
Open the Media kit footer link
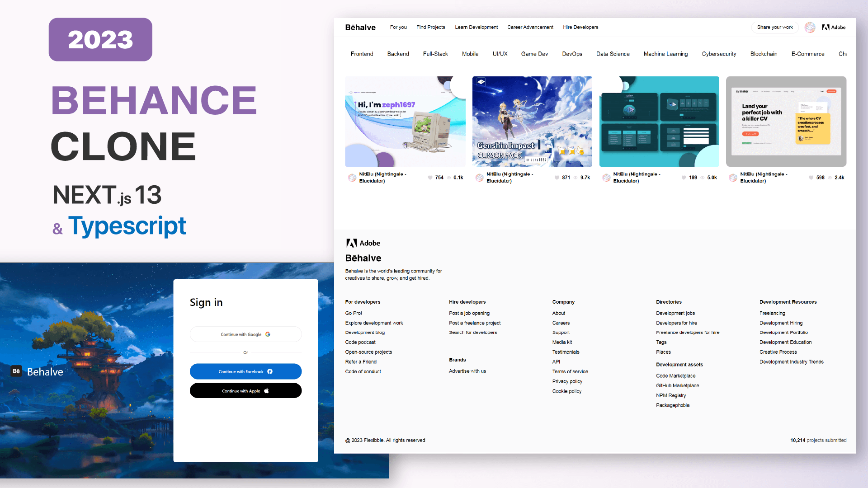(x=562, y=343)
